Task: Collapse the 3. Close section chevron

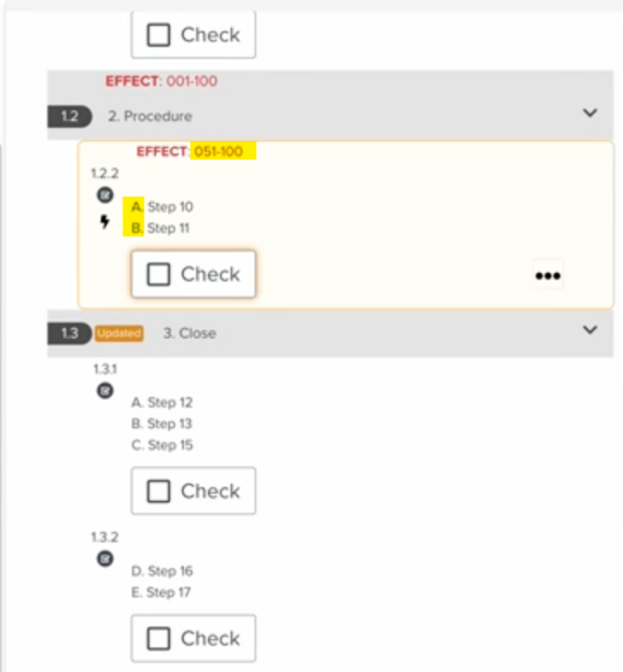Action: pyautogui.click(x=590, y=330)
